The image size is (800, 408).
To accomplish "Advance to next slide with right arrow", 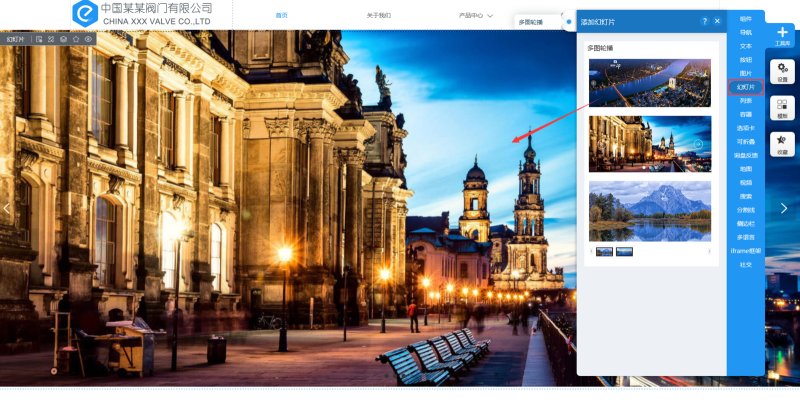I will (x=784, y=208).
